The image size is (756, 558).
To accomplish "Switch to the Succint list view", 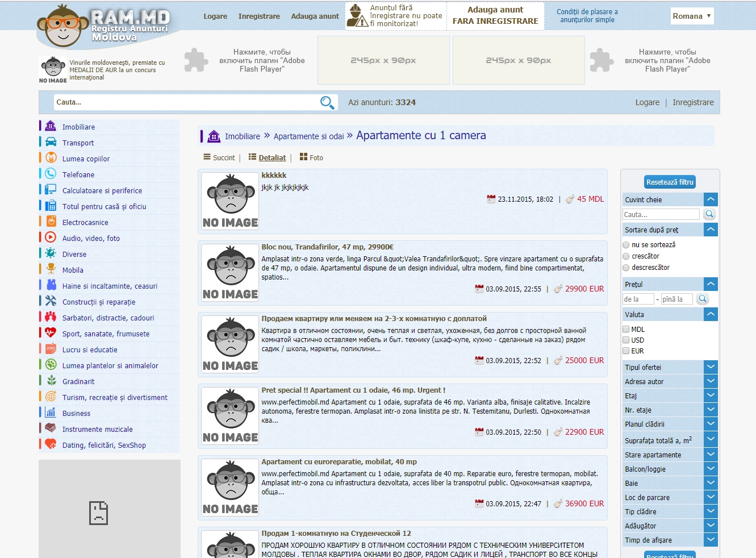I will point(219,157).
